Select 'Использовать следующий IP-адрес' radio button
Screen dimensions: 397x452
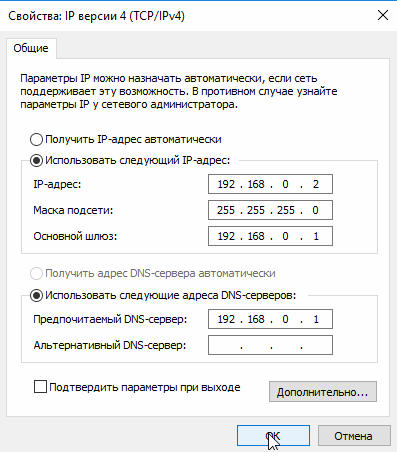tap(36, 161)
